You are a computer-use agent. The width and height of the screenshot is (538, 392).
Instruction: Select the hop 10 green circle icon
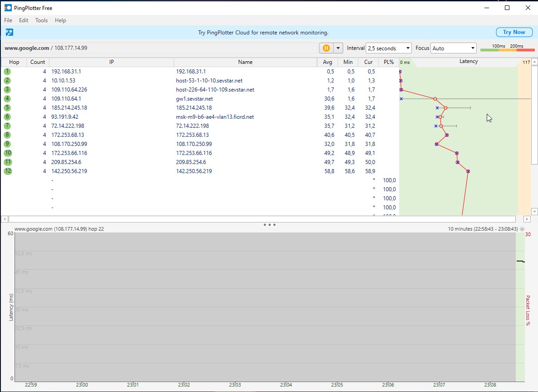pyautogui.click(x=8, y=153)
